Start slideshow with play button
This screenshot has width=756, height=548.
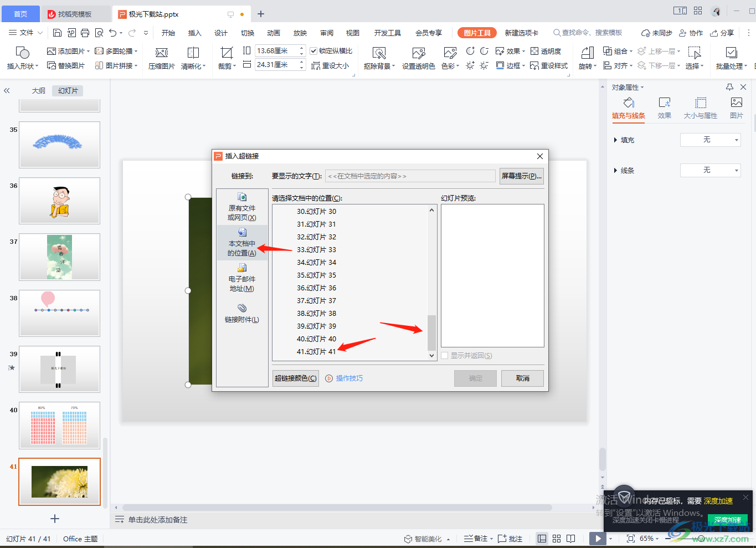pos(598,539)
